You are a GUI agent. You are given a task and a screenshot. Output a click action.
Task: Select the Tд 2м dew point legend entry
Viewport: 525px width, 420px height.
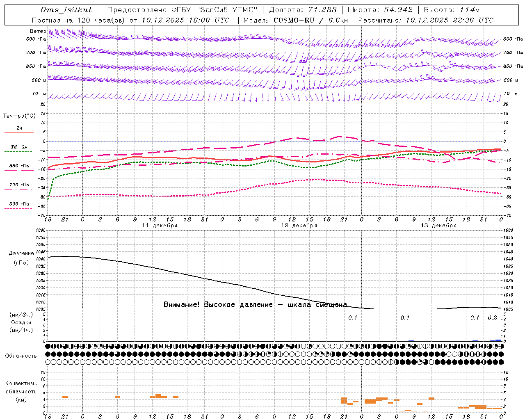tap(19, 147)
